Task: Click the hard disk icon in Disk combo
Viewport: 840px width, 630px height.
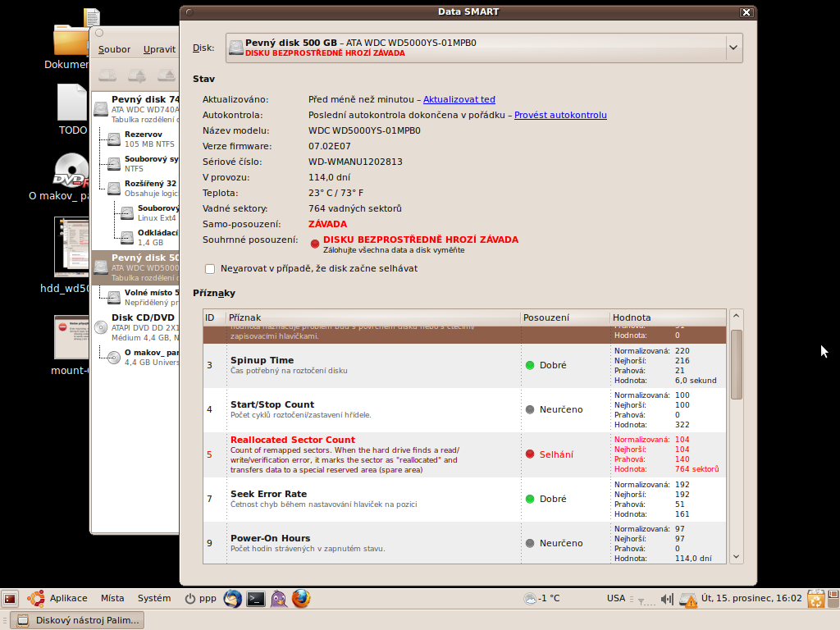Action: pos(236,48)
